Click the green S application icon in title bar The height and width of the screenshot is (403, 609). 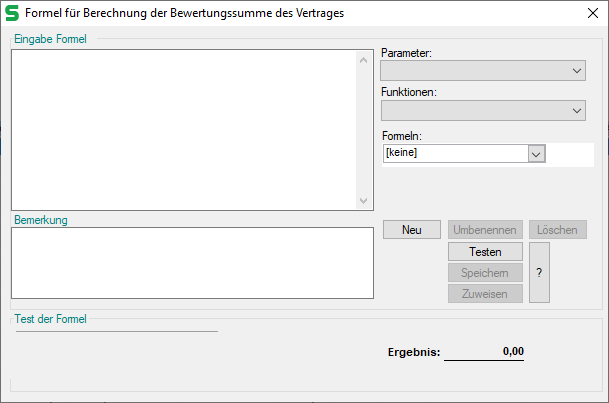(x=13, y=13)
